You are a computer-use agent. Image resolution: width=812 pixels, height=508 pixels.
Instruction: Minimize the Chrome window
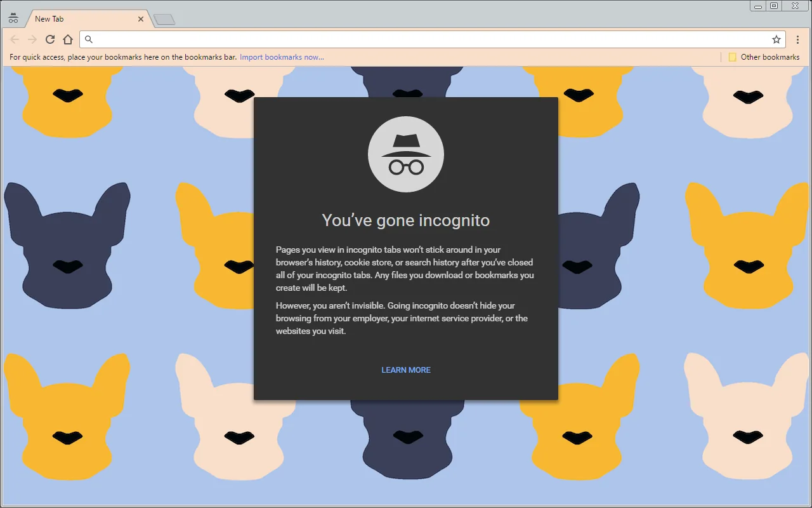point(758,6)
